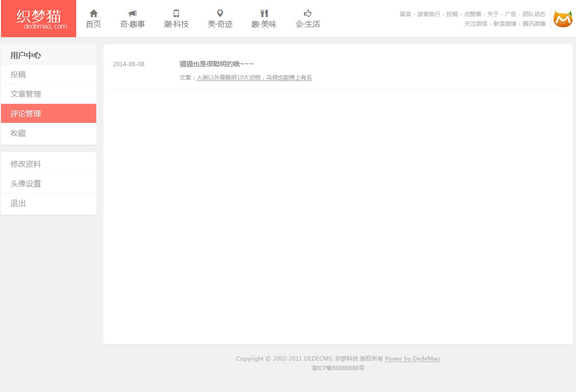The image size is (576, 392).
Task: Click the comment text 猫猫也是很聪明的哦~~~
Action: (x=216, y=64)
